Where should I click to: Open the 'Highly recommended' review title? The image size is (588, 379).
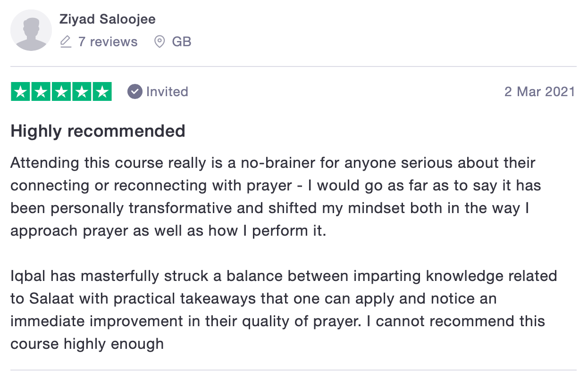(x=98, y=131)
